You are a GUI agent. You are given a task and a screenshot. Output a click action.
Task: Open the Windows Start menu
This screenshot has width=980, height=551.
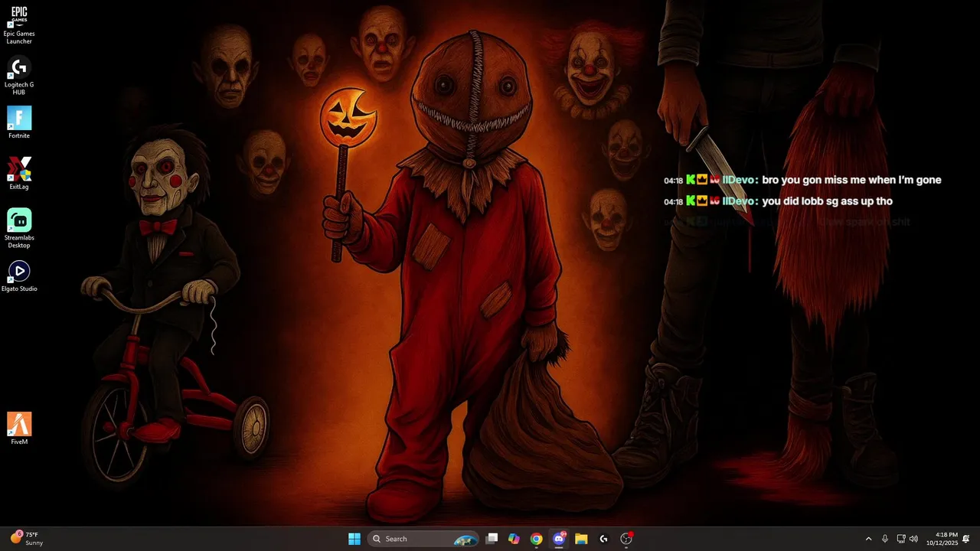coord(354,539)
